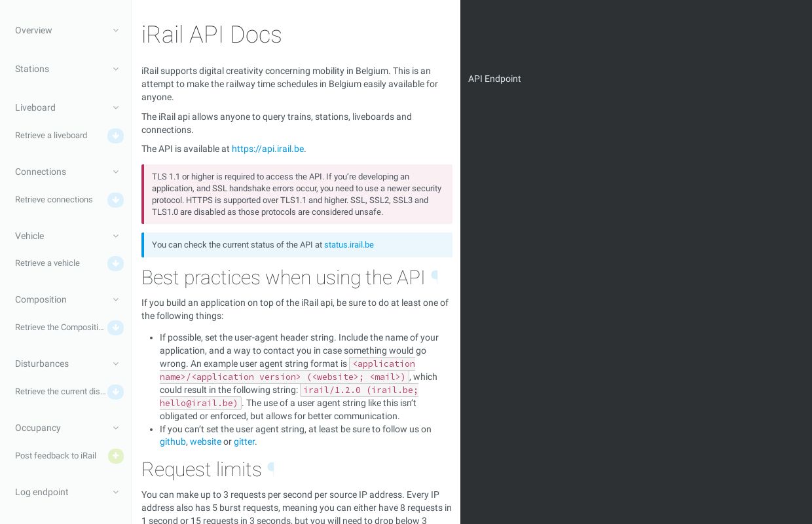This screenshot has height=524, width=812.
Task: Click the GET icon next to Retrieve a vehicle
Action: [x=115, y=263]
